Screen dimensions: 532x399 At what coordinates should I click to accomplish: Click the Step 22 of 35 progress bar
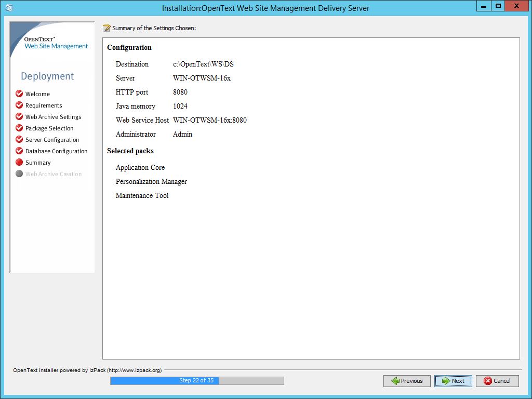(197, 381)
